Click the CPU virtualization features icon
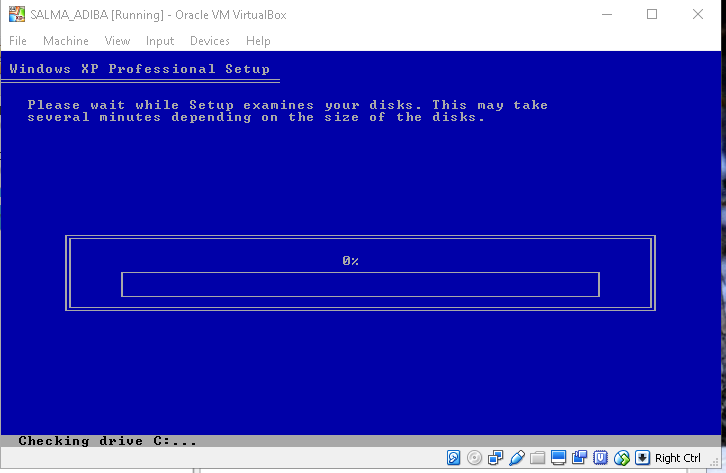726x473 pixels. (601, 458)
